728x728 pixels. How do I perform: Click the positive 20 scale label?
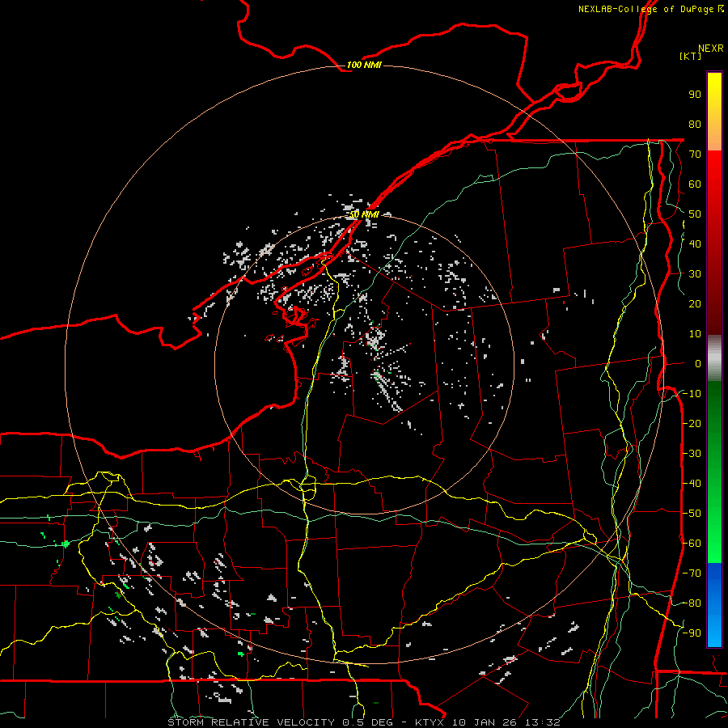pyautogui.click(x=695, y=304)
